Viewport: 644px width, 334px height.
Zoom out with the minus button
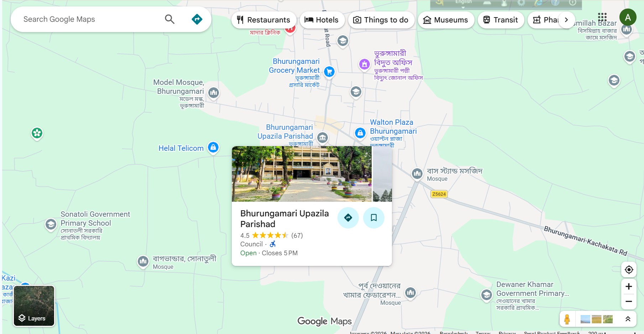(629, 302)
